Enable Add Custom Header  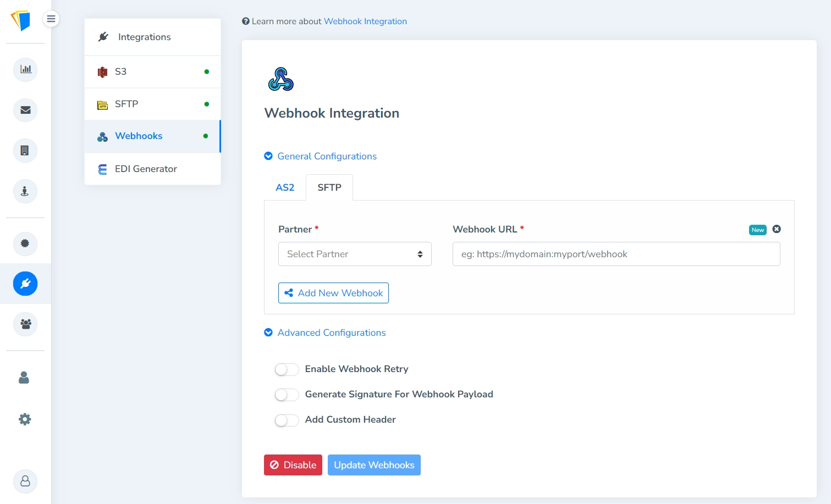pos(287,420)
